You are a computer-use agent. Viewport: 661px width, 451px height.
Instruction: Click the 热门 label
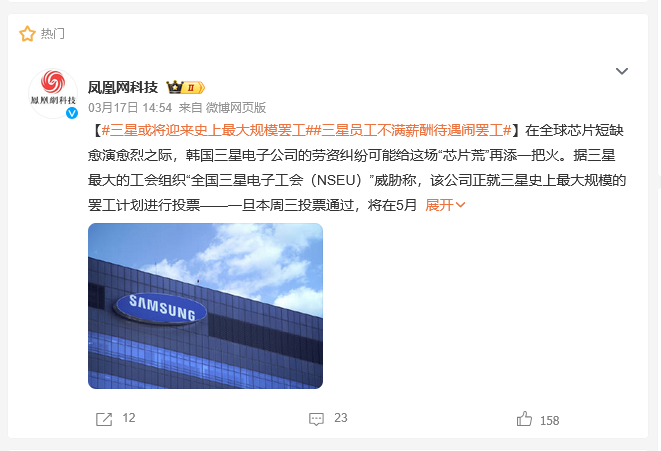click(52, 34)
